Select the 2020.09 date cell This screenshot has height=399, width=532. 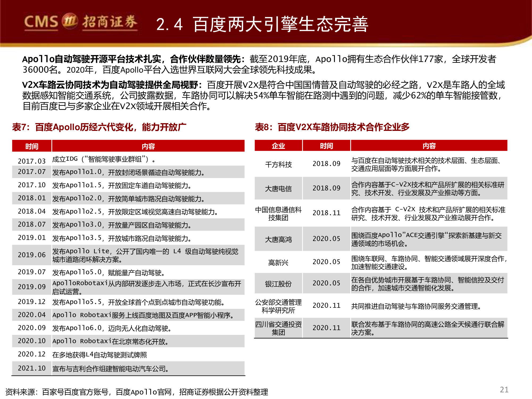(32, 328)
